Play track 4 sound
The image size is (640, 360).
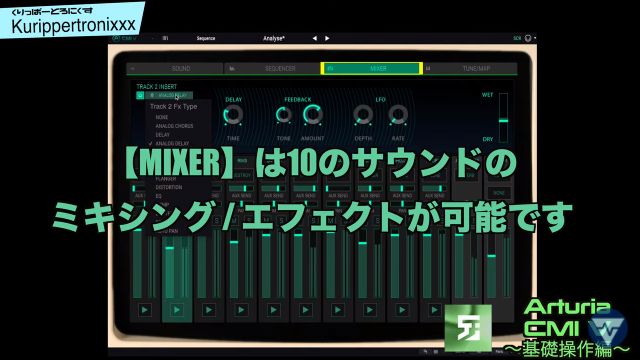241,310
